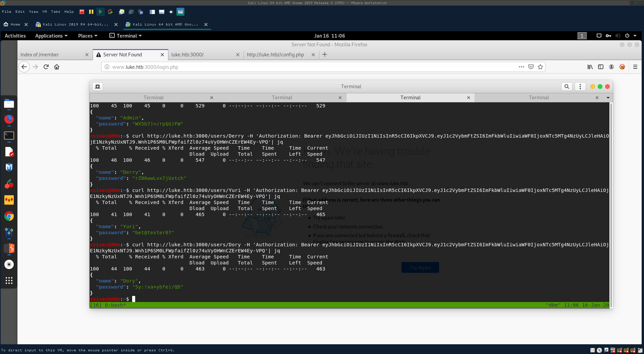Expand the Places menu
Screen dimensions: 644x354
tap(88, 36)
